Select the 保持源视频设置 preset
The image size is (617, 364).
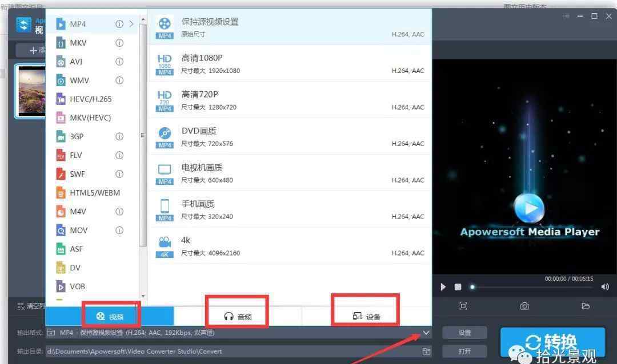click(x=290, y=27)
